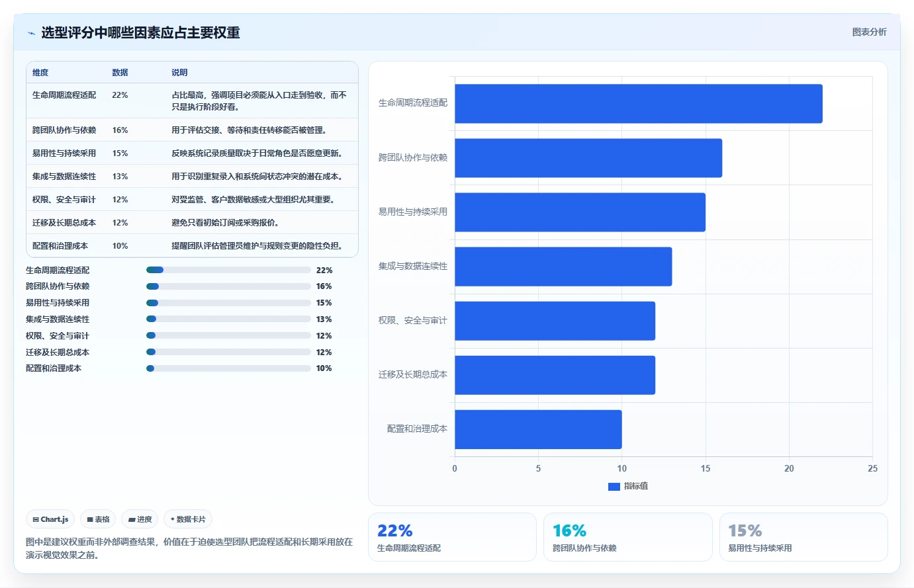Screen dimensions: 914x588
Task: Click the 10% cell in the table
Action: tap(120, 246)
